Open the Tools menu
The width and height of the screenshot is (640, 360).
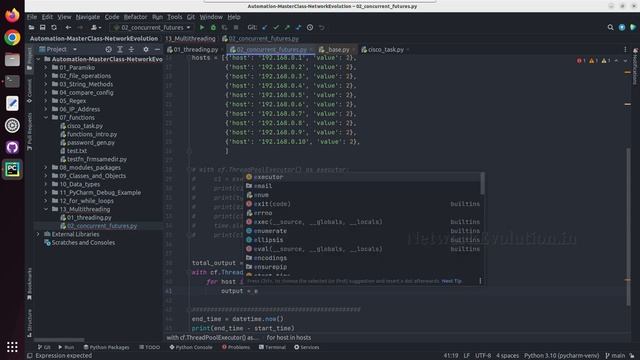point(174,17)
